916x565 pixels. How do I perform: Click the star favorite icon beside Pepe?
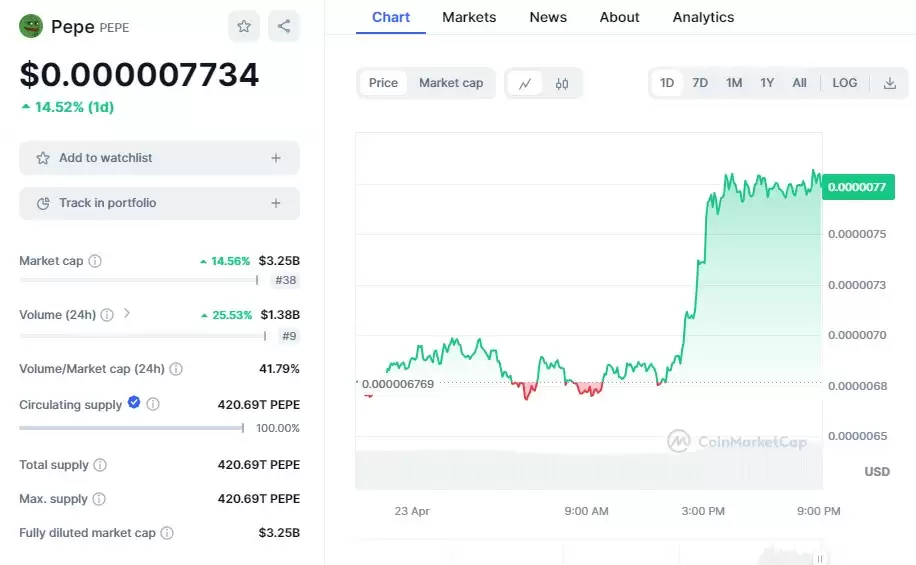pyautogui.click(x=244, y=26)
